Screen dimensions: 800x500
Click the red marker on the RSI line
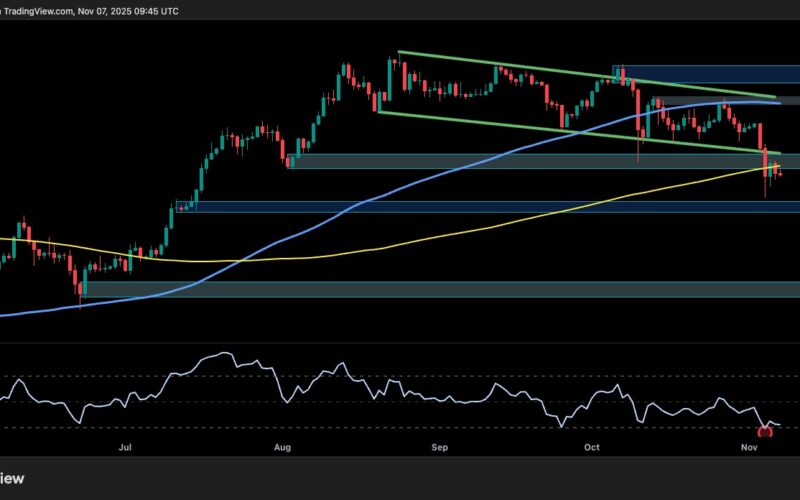coord(766,432)
